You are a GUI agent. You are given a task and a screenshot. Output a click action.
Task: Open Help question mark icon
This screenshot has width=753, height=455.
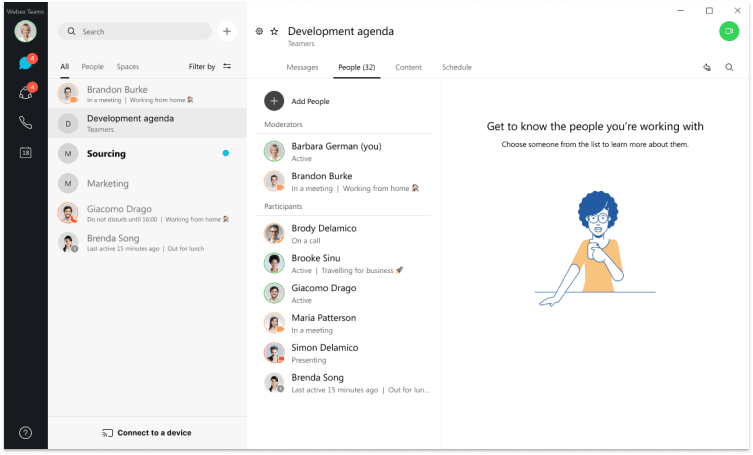coord(25,433)
